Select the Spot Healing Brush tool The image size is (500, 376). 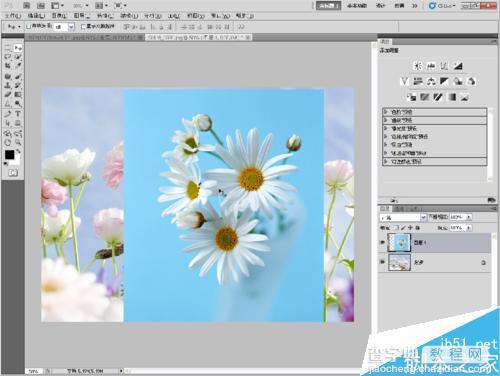[x=8, y=77]
